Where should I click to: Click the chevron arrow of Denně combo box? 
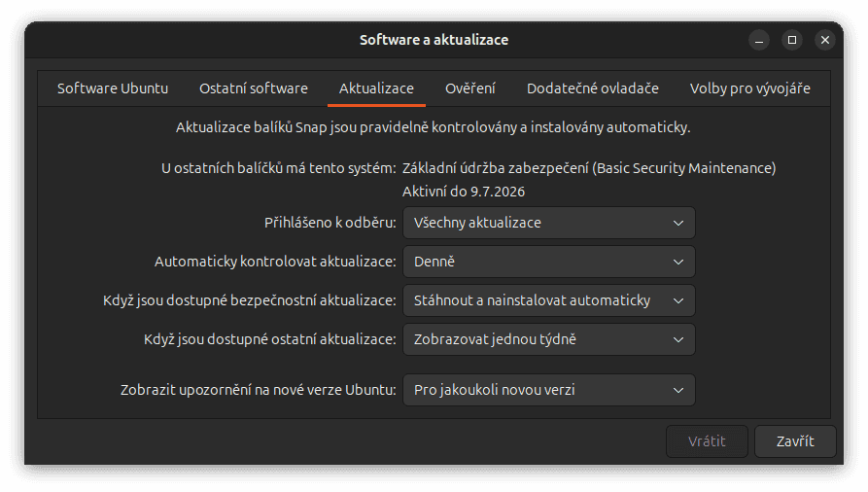pyautogui.click(x=678, y=262)
